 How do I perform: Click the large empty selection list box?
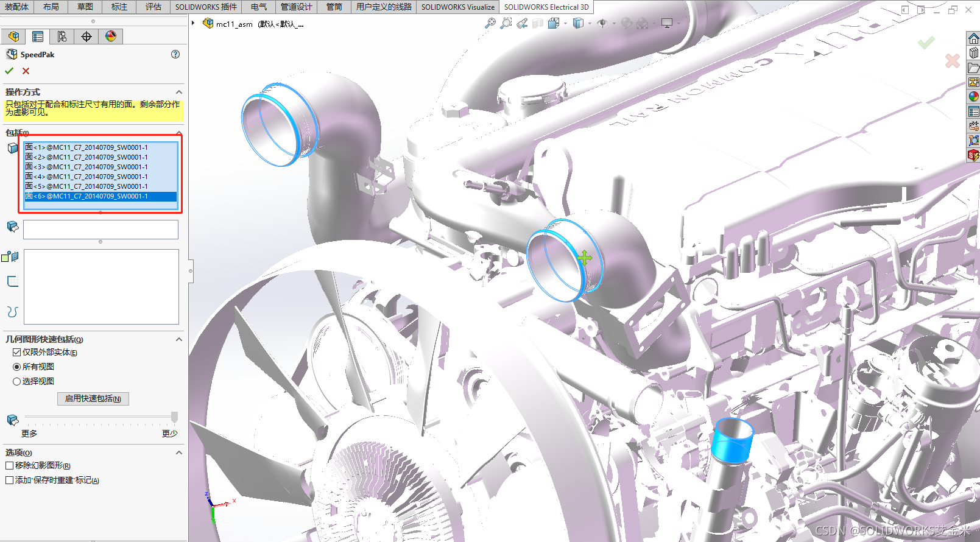pyautogui.click(x=101, y=286)
